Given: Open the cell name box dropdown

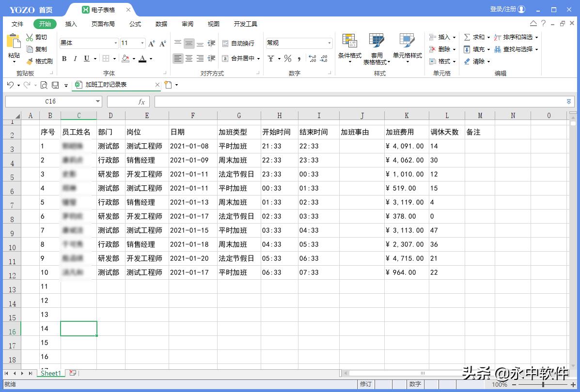Looking at the screenshot, I should [98, 102].
